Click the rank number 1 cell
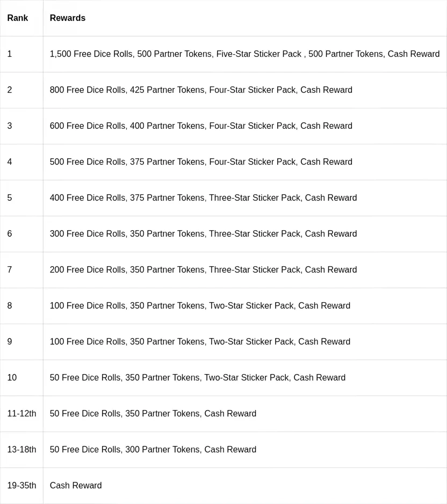Image resolution: width=447 pixels, height=504 pixels. (x=10, y=54)
